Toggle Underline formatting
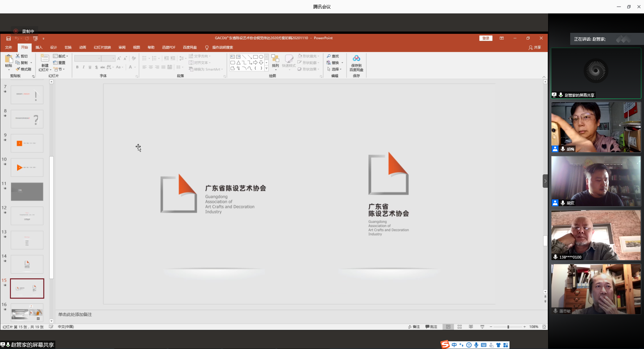644x349 pixels. click(x=90, y=67)
